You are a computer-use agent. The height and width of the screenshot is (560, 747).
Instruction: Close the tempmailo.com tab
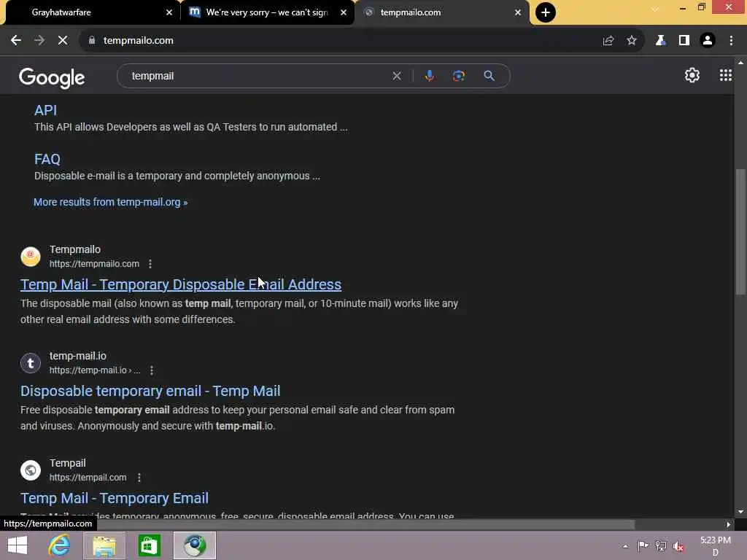click(x=518, y=12)
